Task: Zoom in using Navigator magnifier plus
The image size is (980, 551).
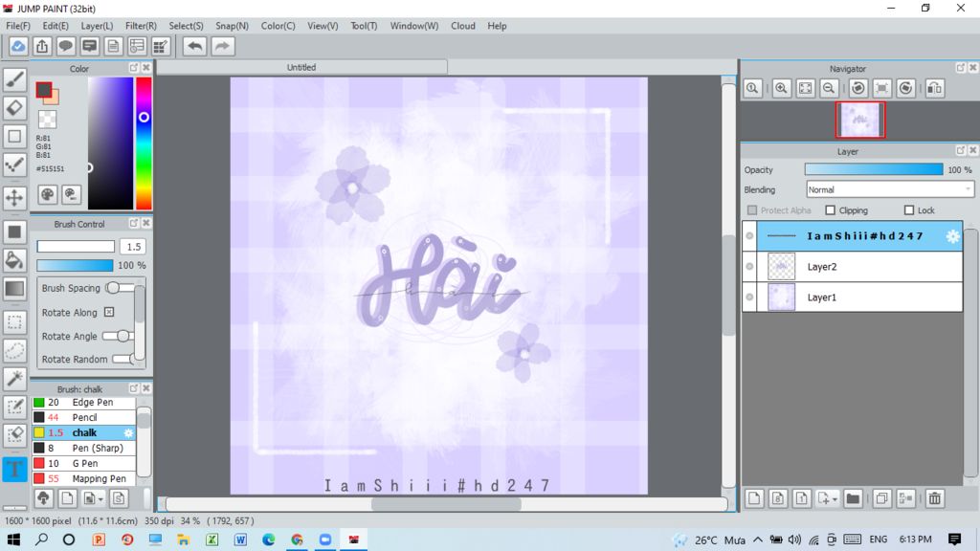Action: click(781, 88)
